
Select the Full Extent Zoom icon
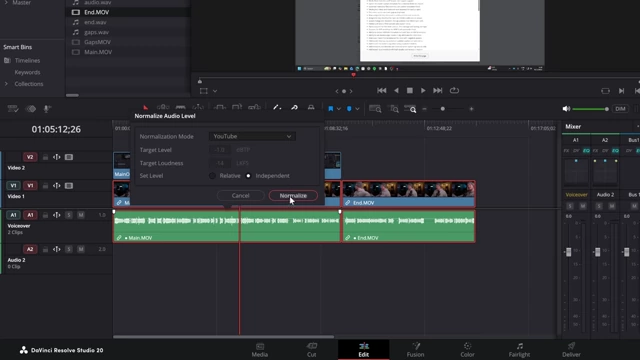click(375, 109)
